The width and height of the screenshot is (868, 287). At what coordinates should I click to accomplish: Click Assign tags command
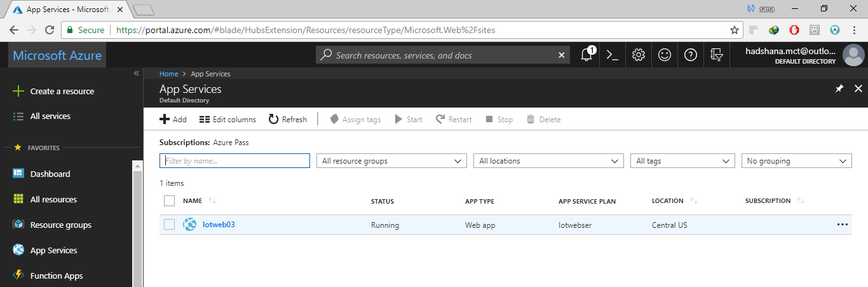(x=355, y=119)
